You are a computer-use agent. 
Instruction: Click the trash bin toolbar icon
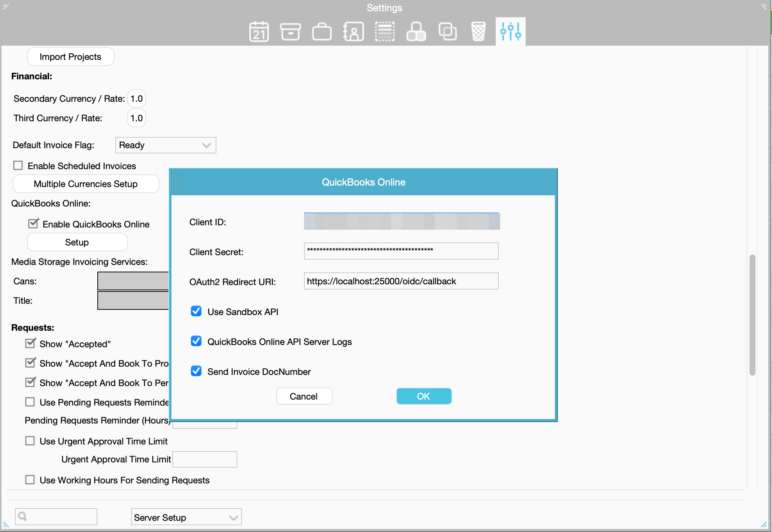click(478, 31)
